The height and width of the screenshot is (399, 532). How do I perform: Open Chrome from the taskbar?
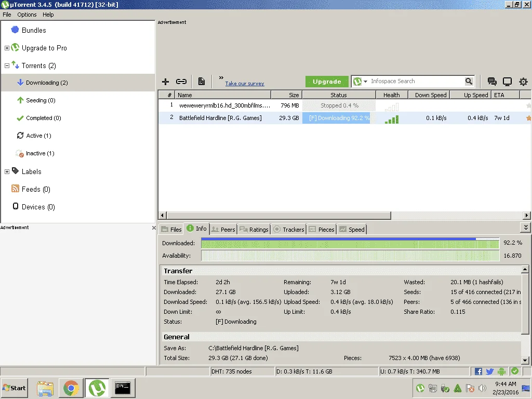tap(71, 388)
